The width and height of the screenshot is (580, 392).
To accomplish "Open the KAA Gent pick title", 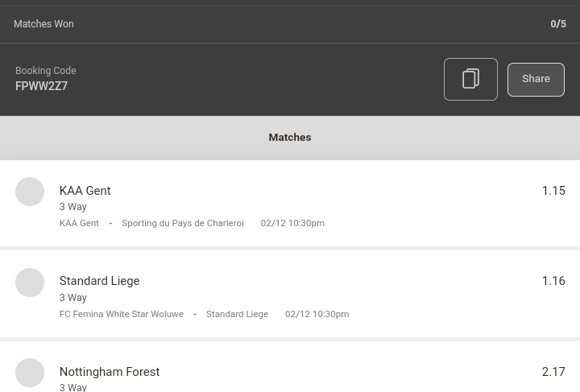I will tap(85, 191).
